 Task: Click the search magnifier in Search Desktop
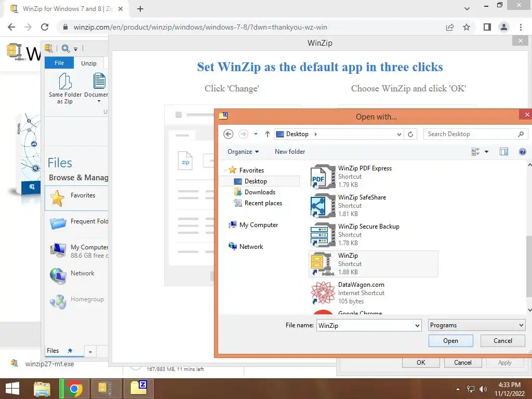pos(521,134)
